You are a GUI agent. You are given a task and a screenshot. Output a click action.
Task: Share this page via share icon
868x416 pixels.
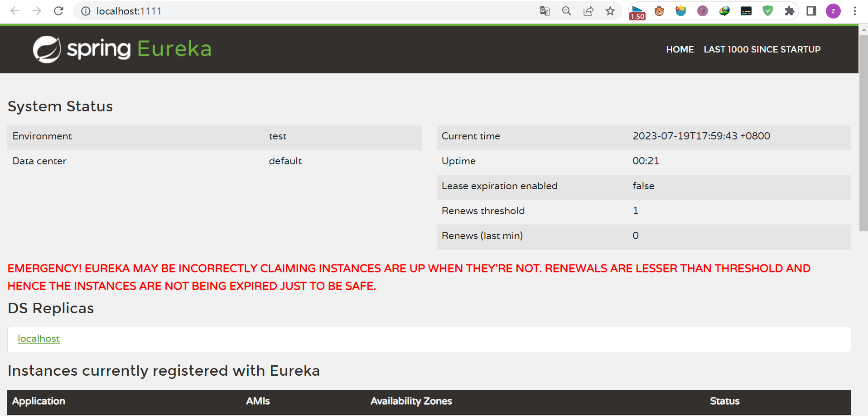click(x=588, y=11)
